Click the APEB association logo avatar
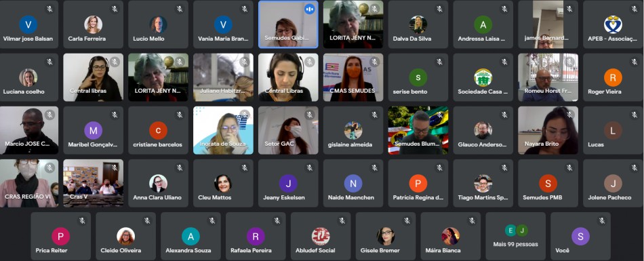This screenshot has width=644, height=261. point(613,24)
